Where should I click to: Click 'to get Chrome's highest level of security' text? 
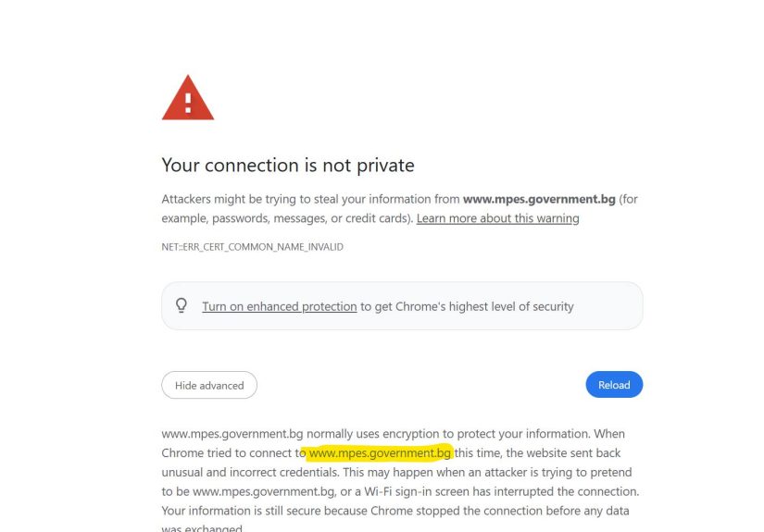click(x=467, y=306)
